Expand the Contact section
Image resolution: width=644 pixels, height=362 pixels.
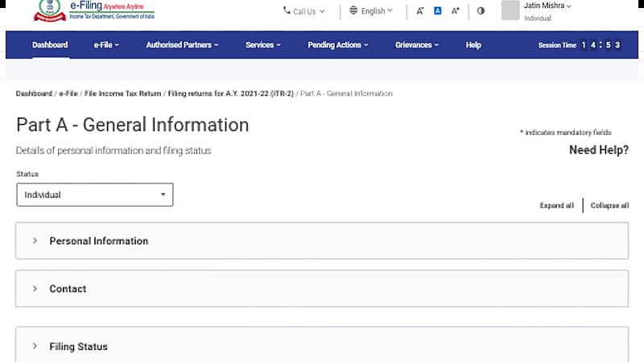pos(68,289)
